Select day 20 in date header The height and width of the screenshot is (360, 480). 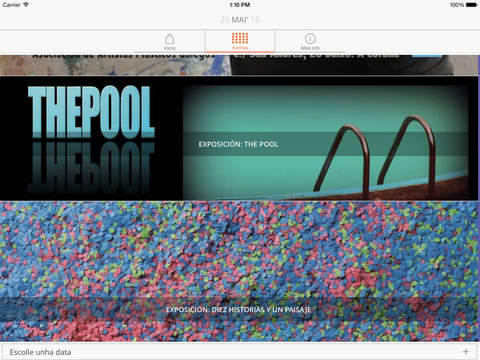click(x=225, y=20)
